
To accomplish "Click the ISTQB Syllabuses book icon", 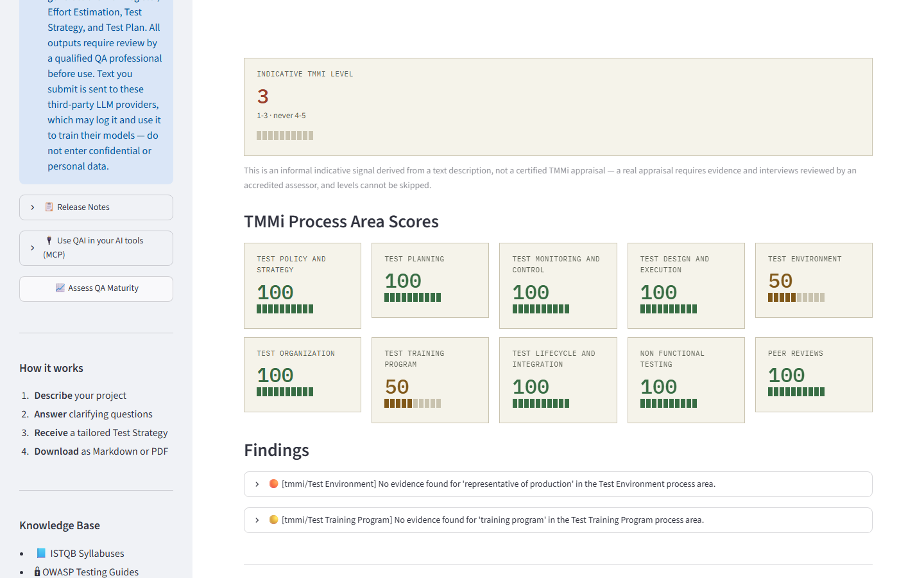I will [x=41, y=553].
